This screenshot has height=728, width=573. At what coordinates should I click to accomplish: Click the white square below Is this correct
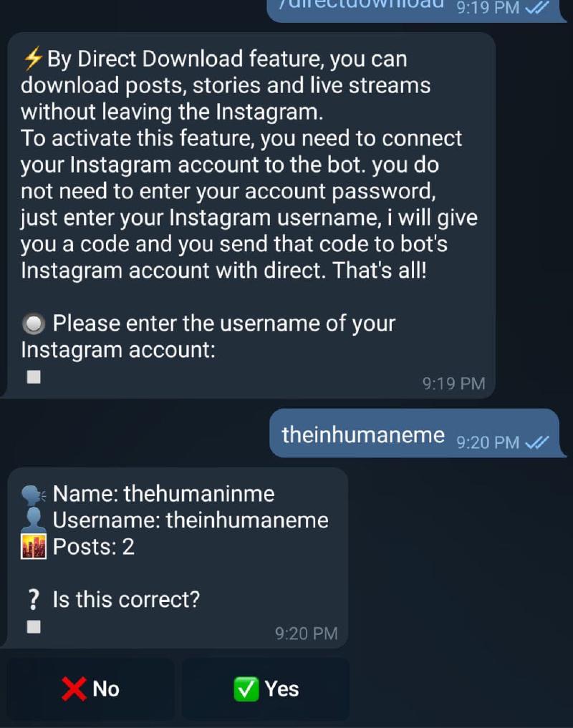click(34, 627)
